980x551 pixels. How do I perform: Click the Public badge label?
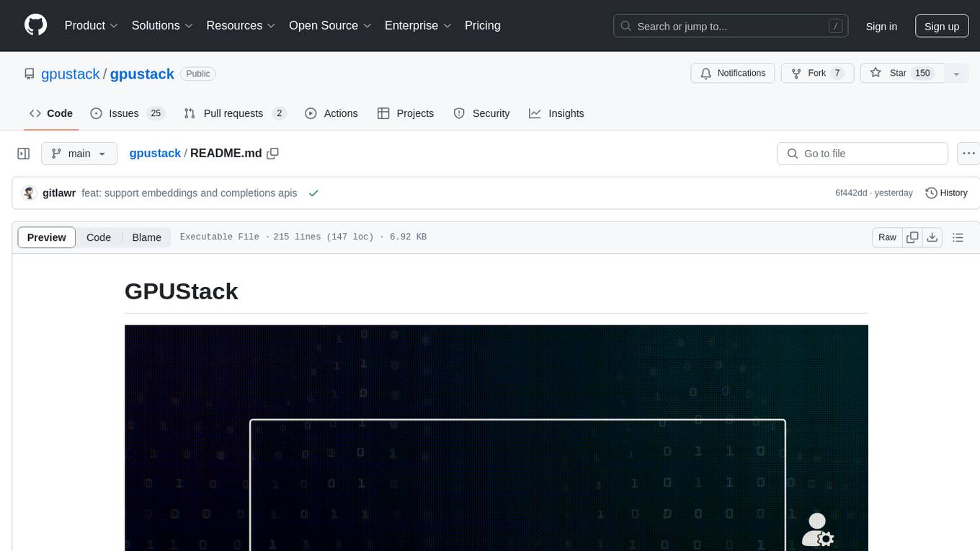click(198, 74)
